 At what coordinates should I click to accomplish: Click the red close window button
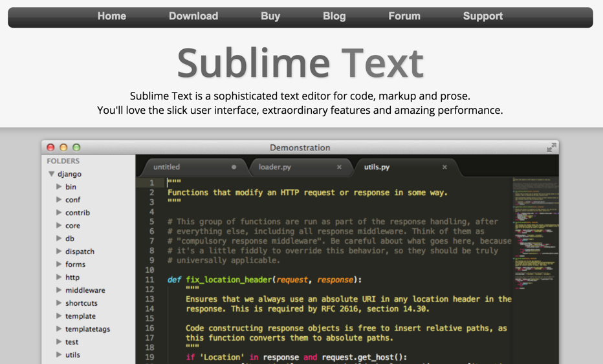50,147
